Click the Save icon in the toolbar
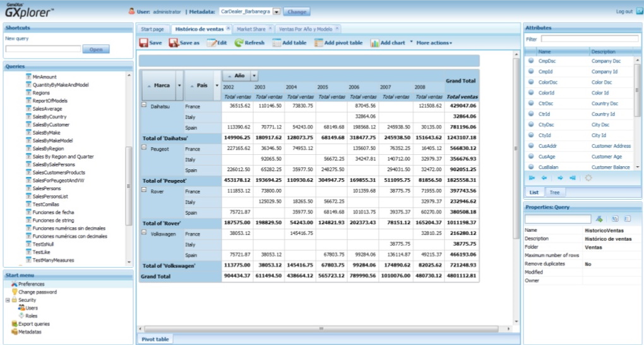 pos(143,43)
